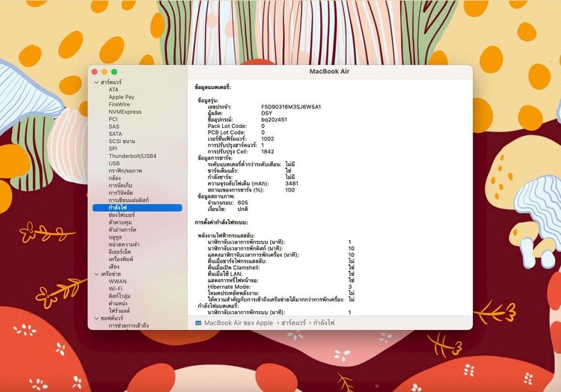Select SAS in the sidebar

coord(114,126)
